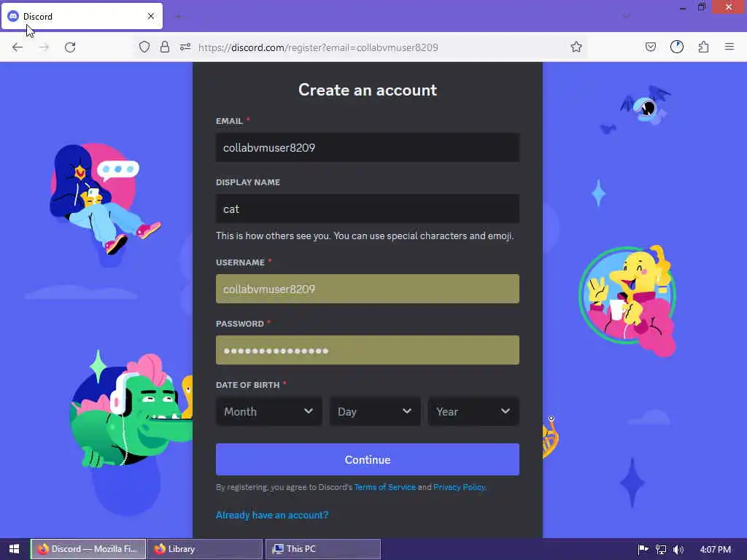Click the forward navigation arrow

click(44, 47)
